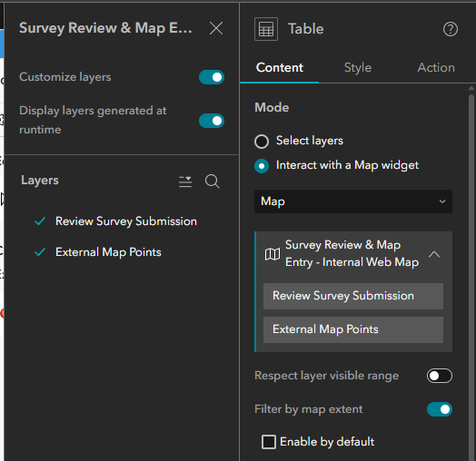Toggle off Customize layers switch
This screenshot has height=461, width=476.
click(x=212, y=77)
